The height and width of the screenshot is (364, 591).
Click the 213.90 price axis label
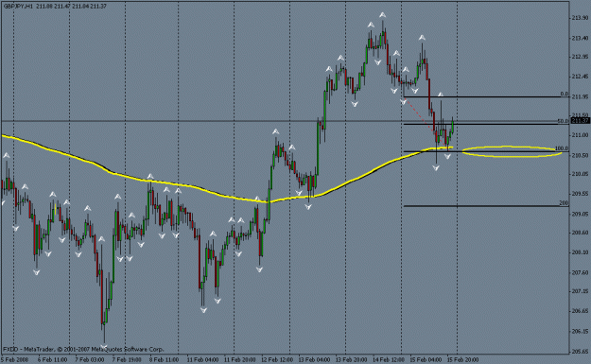[x=581, y=18]
